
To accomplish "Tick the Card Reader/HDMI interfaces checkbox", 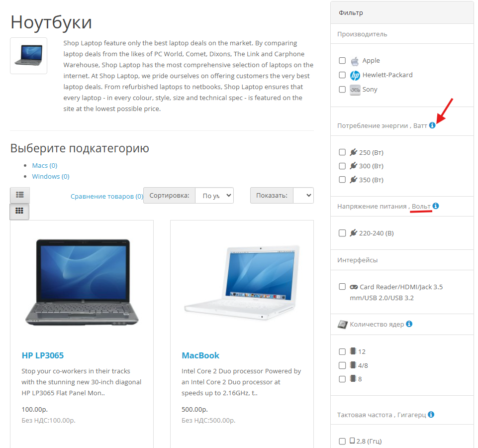I will point(342,287).
